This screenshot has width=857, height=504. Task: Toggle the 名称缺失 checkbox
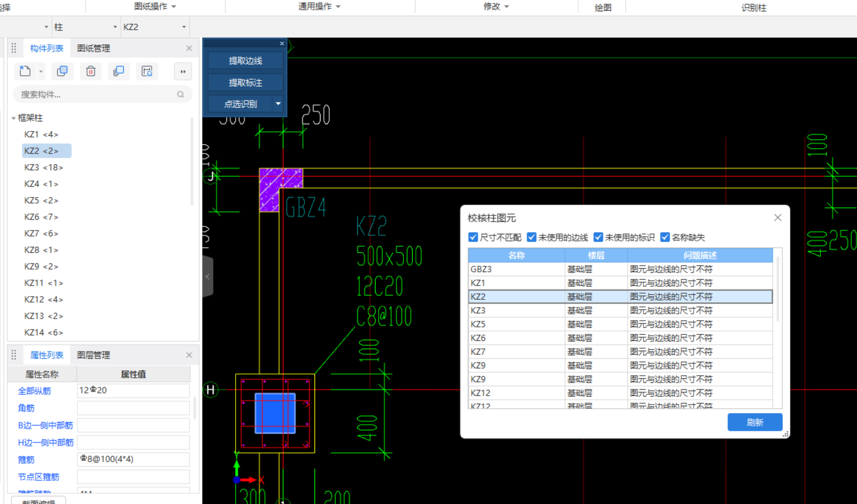(x=665, y=237)
